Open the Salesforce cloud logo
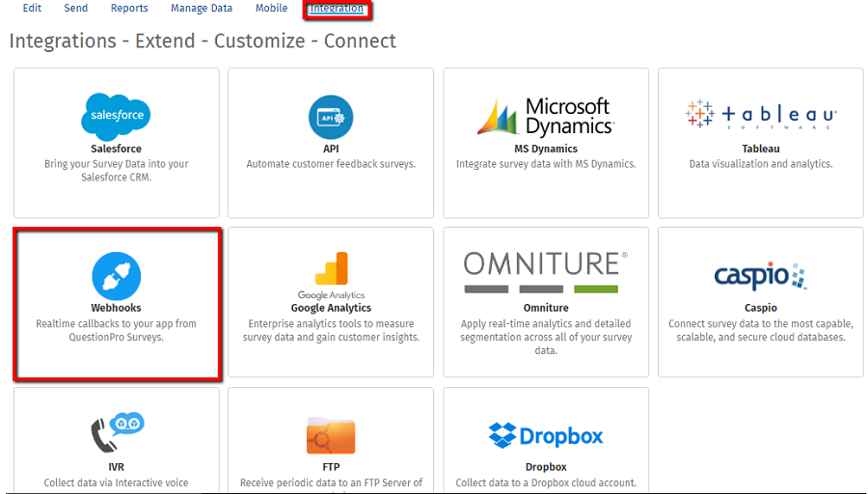The image size is (868, 494). coord(116,117)
